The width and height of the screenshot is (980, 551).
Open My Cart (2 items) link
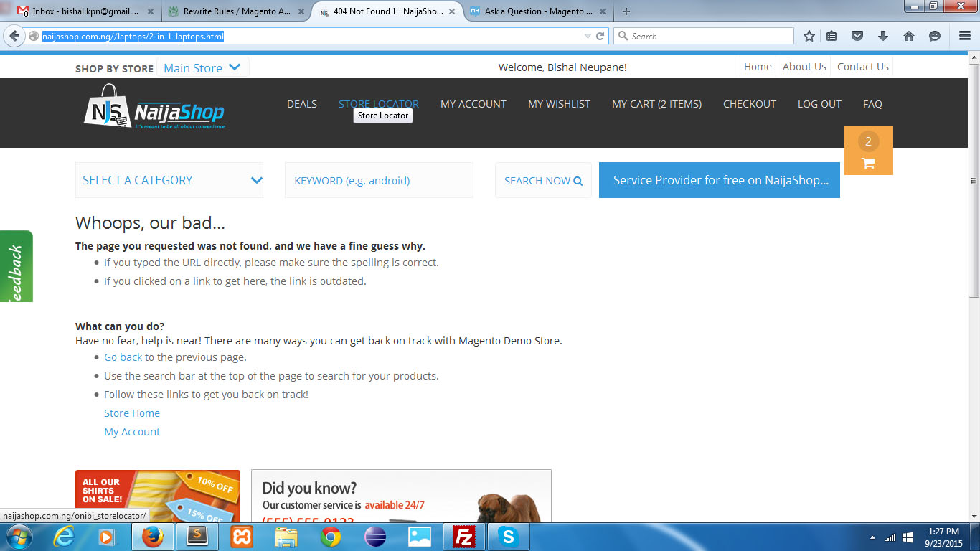click(656, 104)
